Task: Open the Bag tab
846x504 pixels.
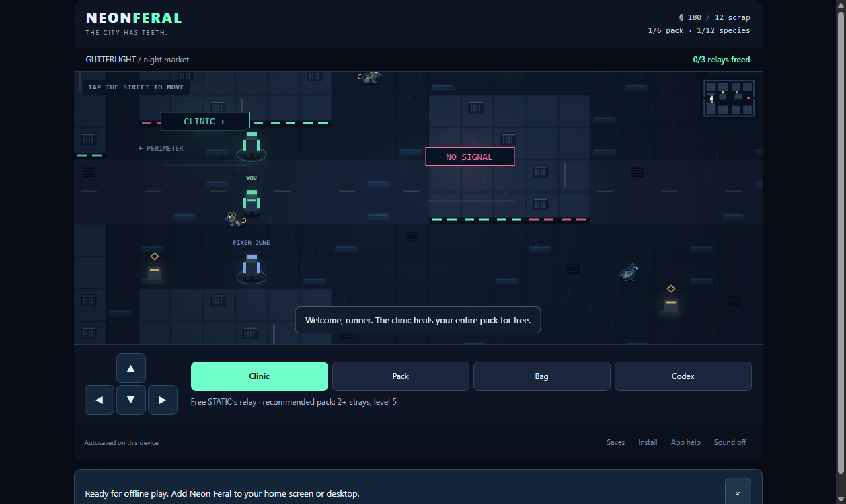Action: tap(542, 376)
